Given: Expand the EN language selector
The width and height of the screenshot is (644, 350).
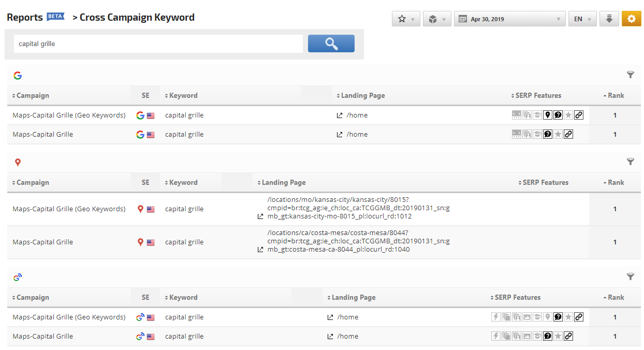Looking at the screenshot, I should (x=582, y=19).
